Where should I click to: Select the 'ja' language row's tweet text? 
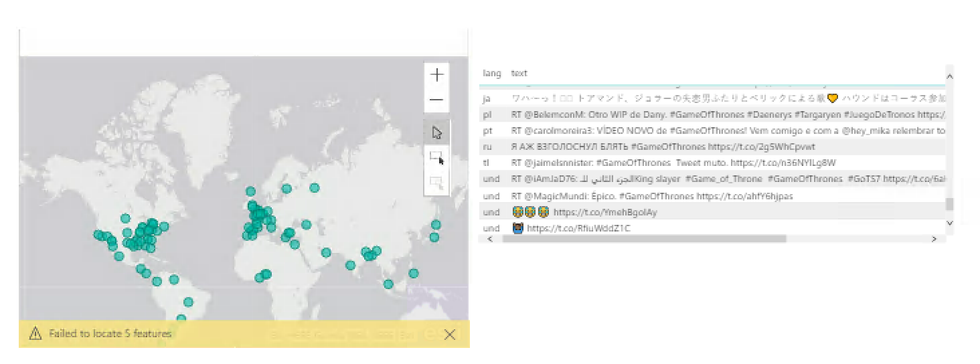coord(728,98)
